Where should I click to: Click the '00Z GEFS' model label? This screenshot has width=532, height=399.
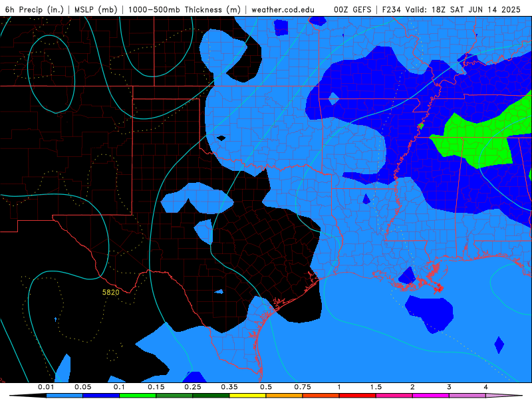tap(352, 9)
